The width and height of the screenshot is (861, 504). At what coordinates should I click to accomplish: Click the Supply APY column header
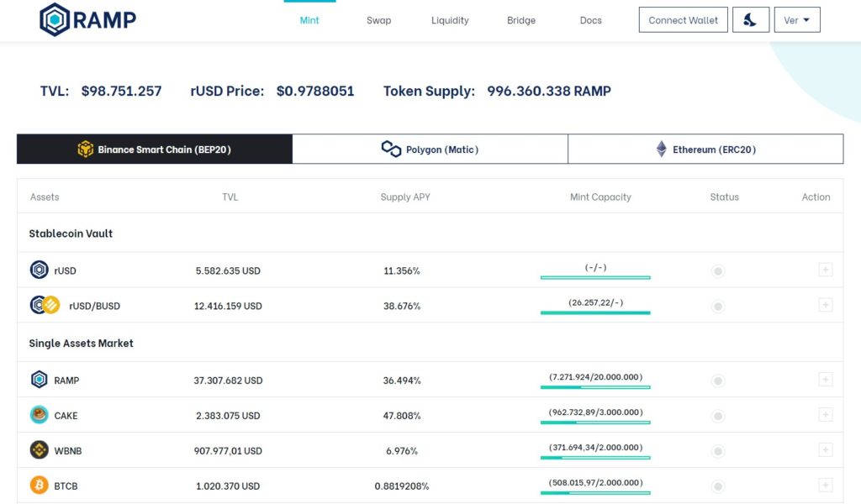click(405, 197)
